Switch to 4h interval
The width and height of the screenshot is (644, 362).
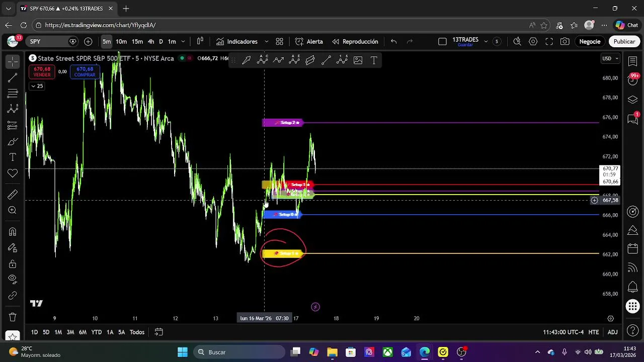pyautogui.click(x=151, y=42)
